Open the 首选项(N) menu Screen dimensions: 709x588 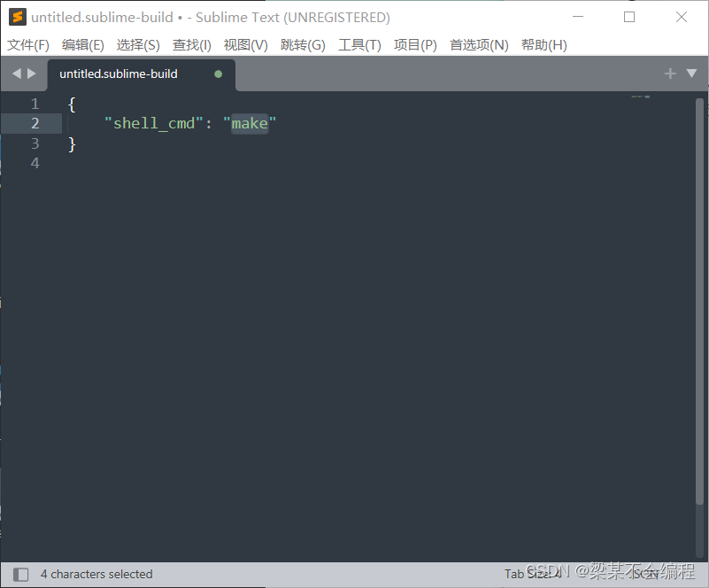[x=479, y=45]
